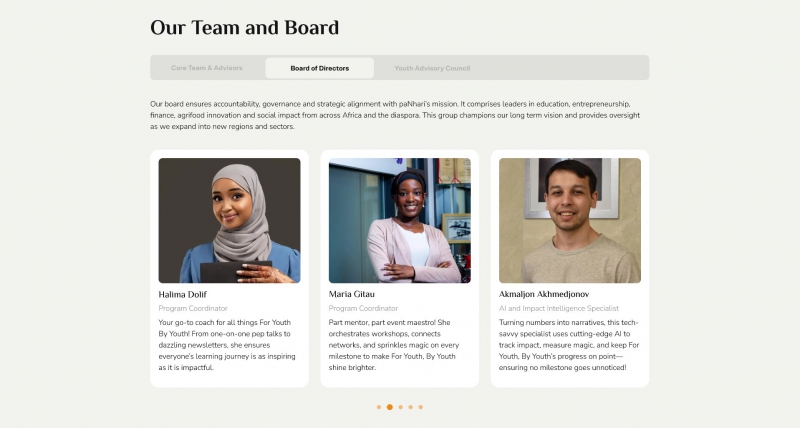Select the active second carousel dot
The width and height of the screenshot is (800, 428).
point(390,407)
